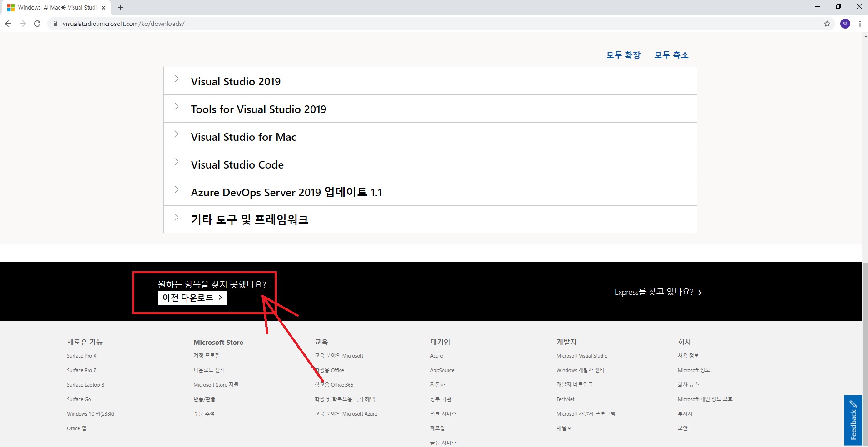The width and height of the screenshot is (868, 447).
Task: Open the 주문 추적 link
Action: [204, 414]
